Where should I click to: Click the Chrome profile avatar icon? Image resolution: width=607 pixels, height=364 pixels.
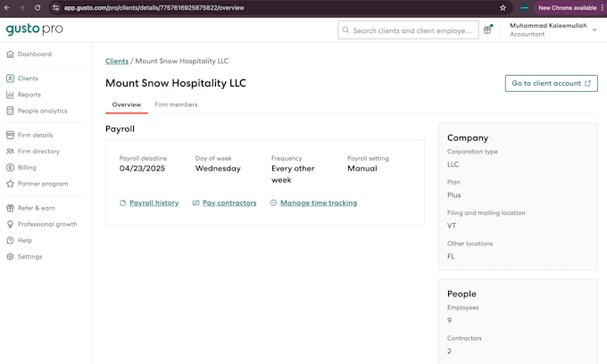(524, 8)
